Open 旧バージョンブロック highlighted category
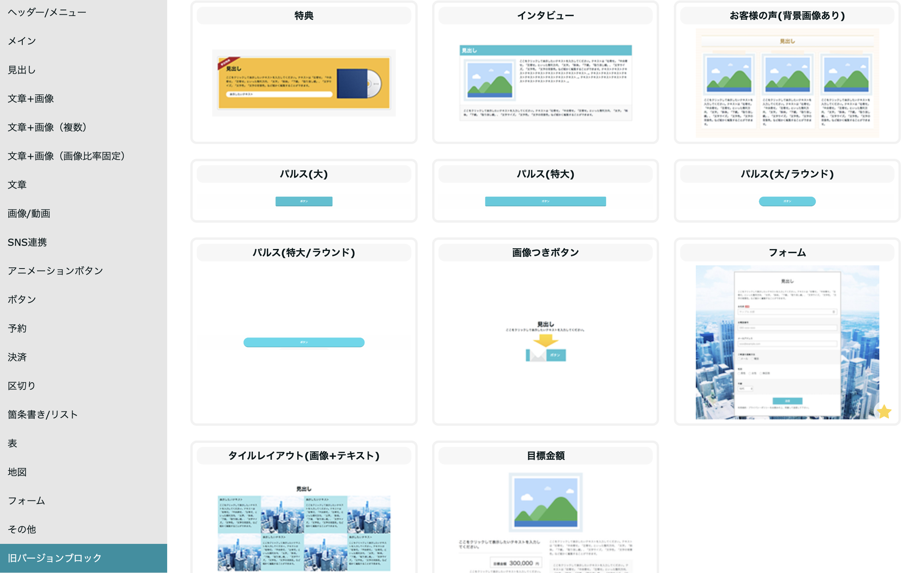The width and height of the screenshot is (924, 573). (55, 558)
